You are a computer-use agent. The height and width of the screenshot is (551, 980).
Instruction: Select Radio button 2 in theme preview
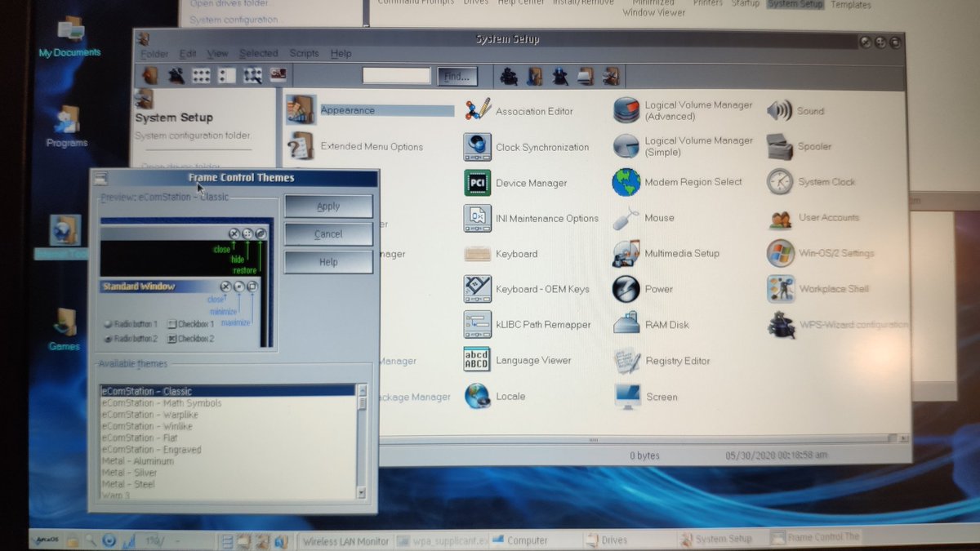tap(131, 338)
